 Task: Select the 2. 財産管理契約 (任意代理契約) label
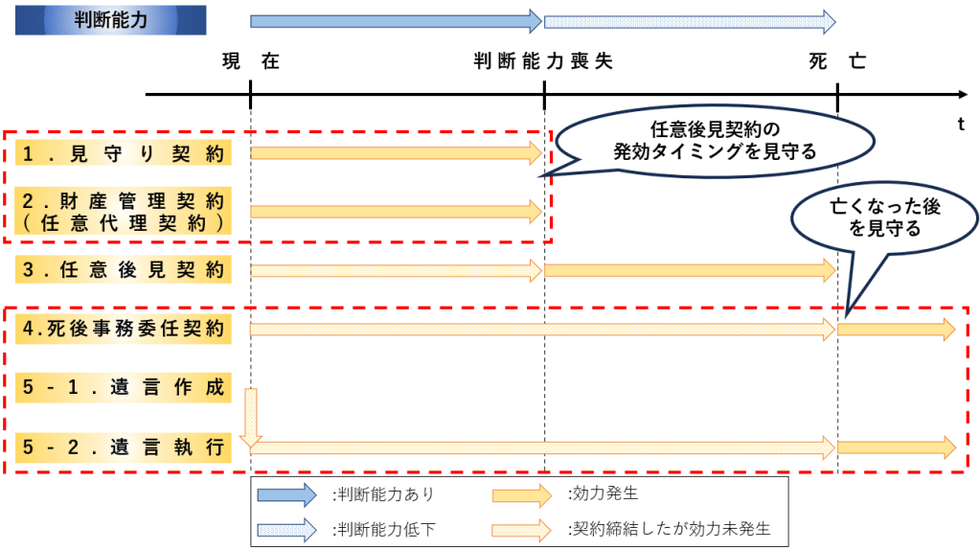(x=124, y=212)
